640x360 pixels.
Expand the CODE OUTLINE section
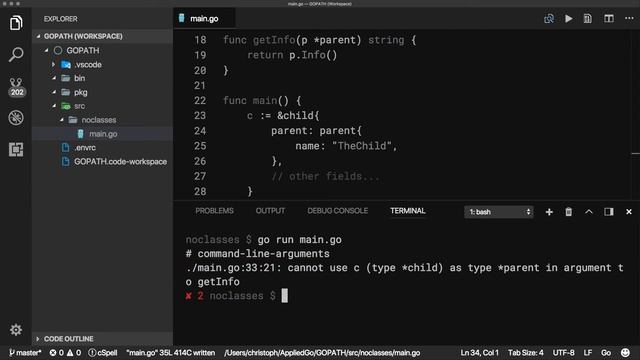click(102, 339)
